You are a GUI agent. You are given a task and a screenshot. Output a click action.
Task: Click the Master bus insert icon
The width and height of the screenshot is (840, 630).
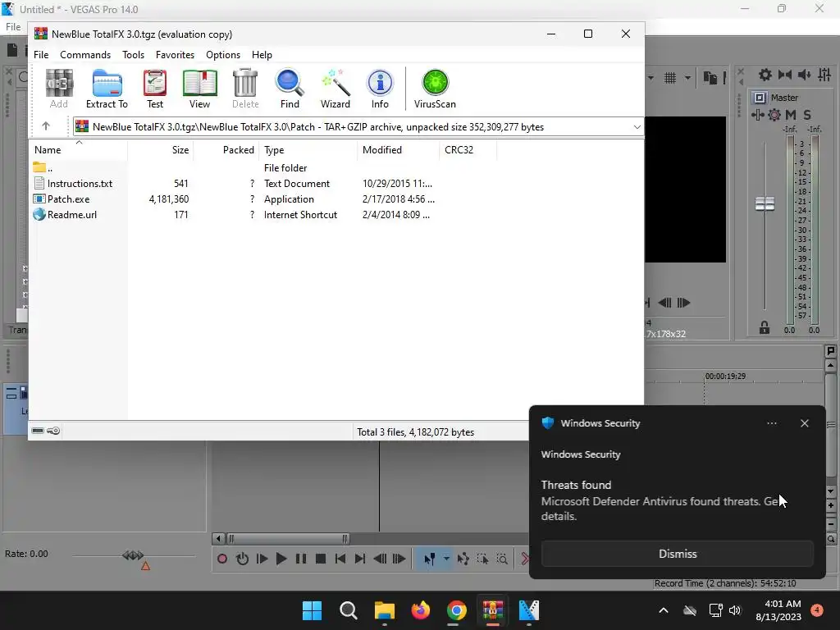pos(759,98)
